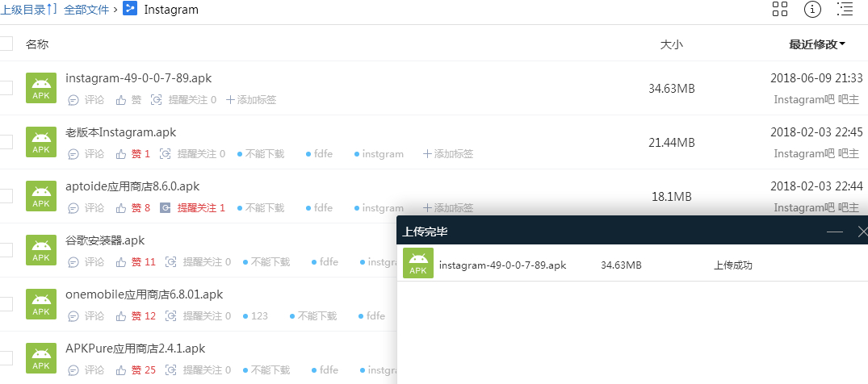868x384 pixels.
Task: Open the info details icon
Action: (812, 9)
